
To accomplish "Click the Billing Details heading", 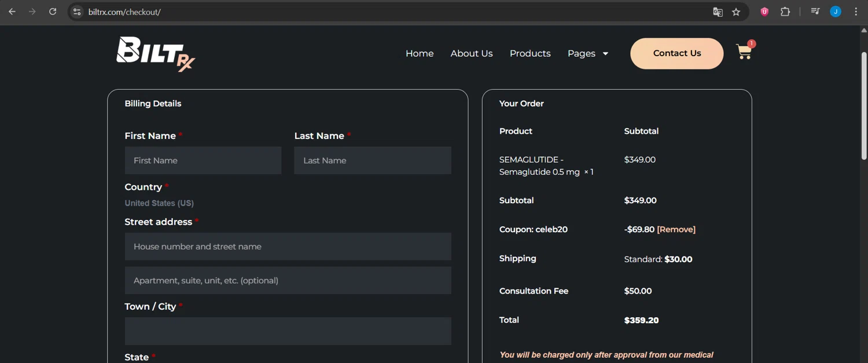I will point(153,104).
